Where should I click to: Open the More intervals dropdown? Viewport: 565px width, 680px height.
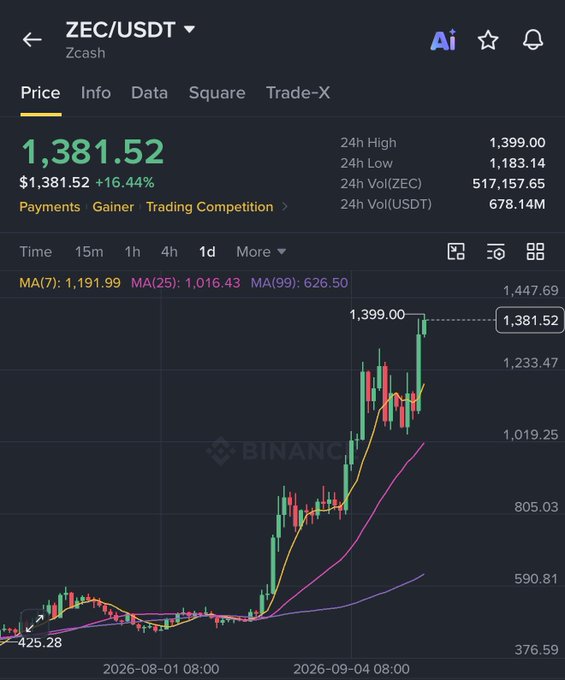261,252
